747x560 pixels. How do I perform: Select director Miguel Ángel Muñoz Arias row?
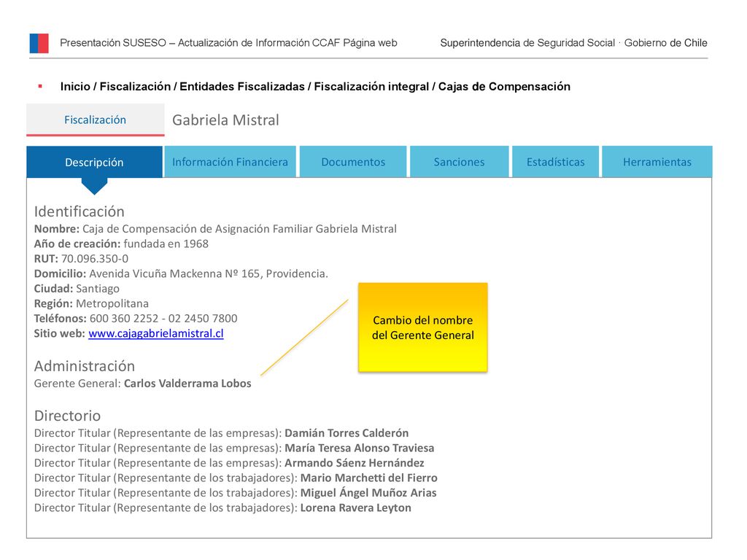[235, 493]
